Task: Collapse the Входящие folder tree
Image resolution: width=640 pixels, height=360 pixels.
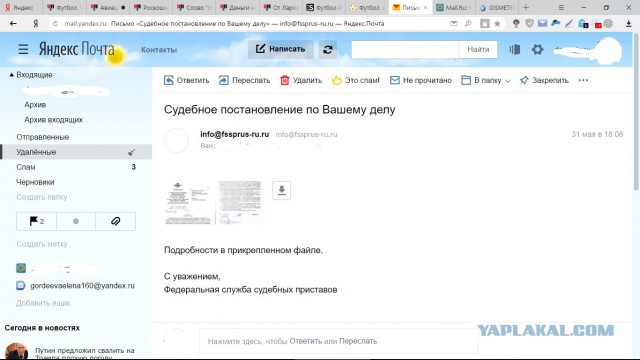Action: 11,75
